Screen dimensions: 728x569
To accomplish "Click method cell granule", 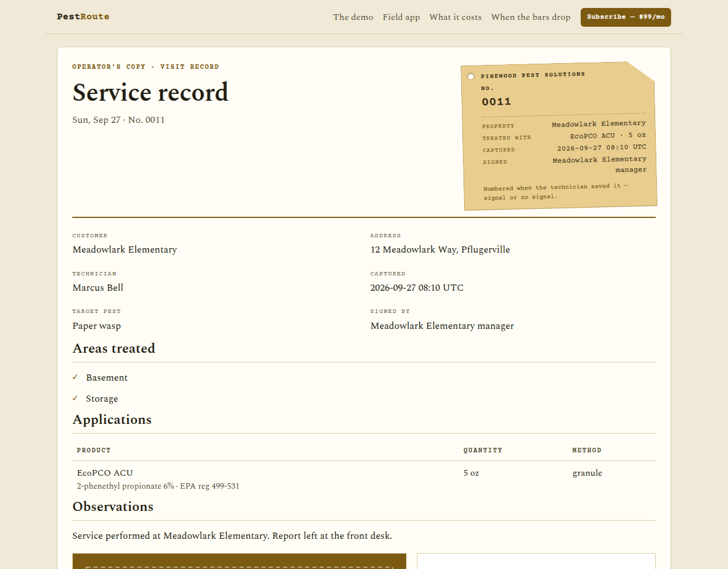I will pos(588,473).
